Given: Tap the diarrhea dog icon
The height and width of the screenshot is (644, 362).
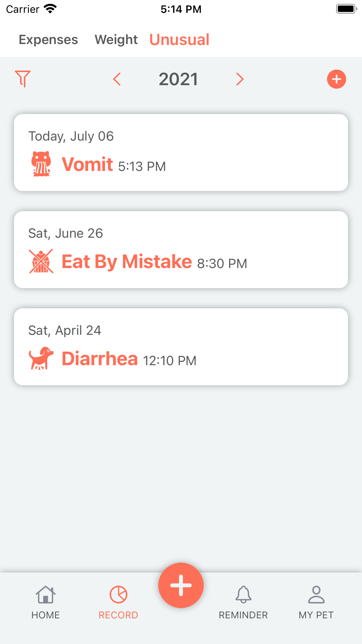Looking at the screenshot, I should tap(41, 358).
